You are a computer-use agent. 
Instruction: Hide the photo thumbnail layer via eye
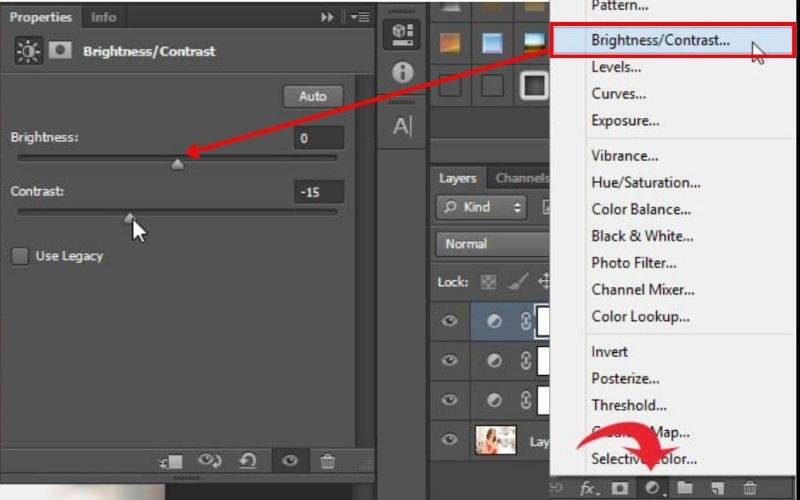[x=449, y=439]
